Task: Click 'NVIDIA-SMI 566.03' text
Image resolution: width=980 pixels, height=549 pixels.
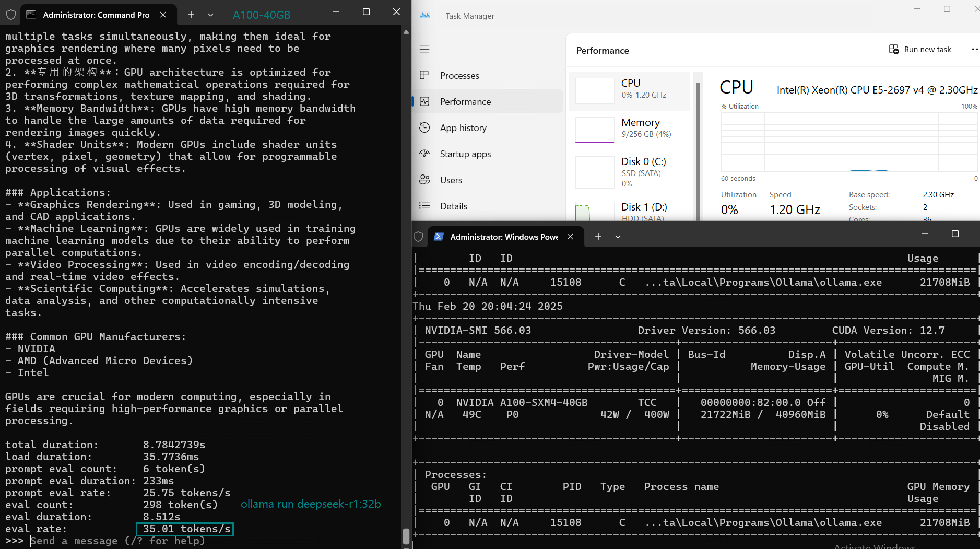Action: (x=478, y=331)
